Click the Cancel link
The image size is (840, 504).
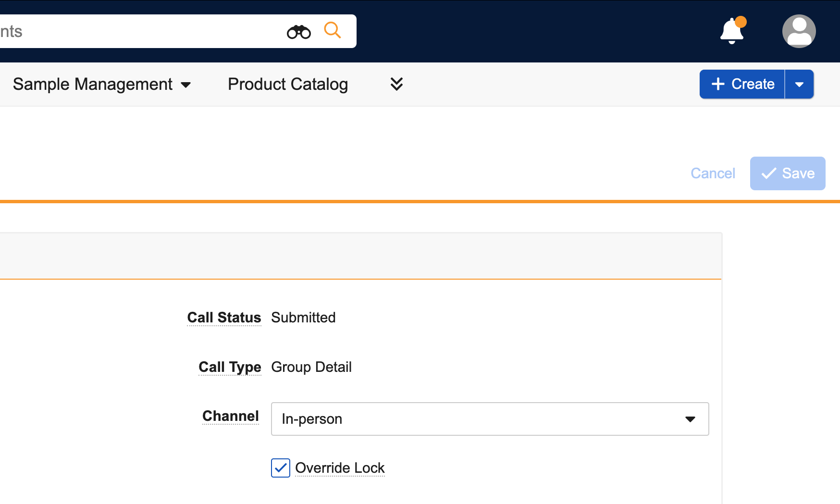point(713,173)
